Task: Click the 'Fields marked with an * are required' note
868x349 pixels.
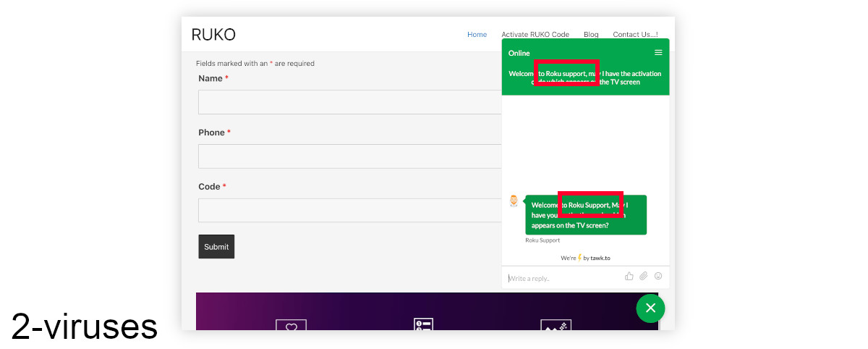Action: point(255,64)
